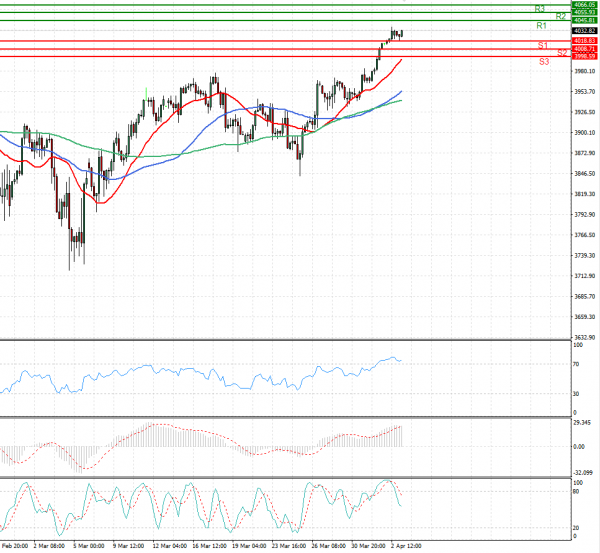Click the 3980.10 price axis value

[585, 71]
